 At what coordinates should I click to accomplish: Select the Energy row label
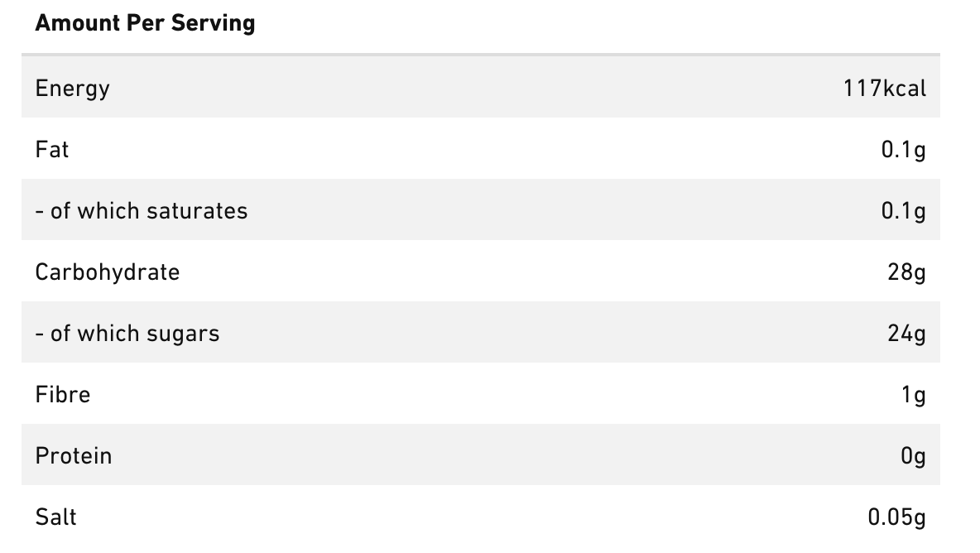tap(72, 88)
